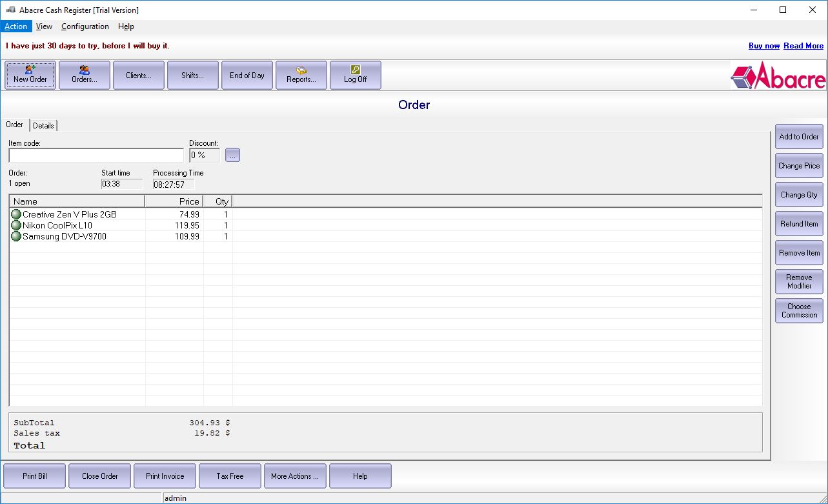Open the discount selector via the ... button
This screenshot has width=828, height=504.
pyautogui.click(x=232, y=154)
